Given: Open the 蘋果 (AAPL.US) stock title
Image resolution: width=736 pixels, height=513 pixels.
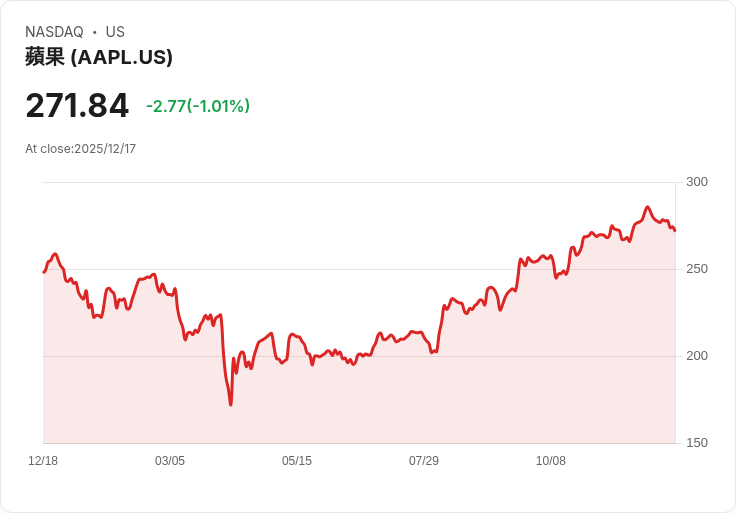Looking at the screenshot, I should (99, 57).
